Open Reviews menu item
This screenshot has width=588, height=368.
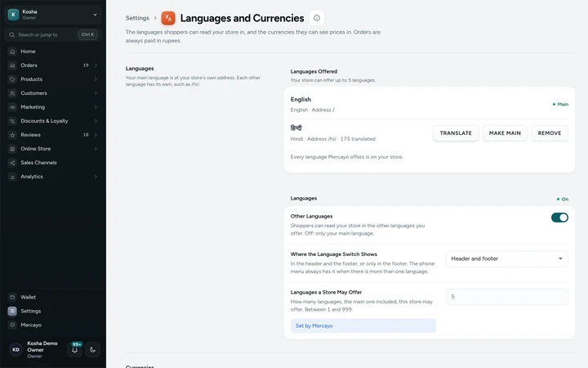53,135
